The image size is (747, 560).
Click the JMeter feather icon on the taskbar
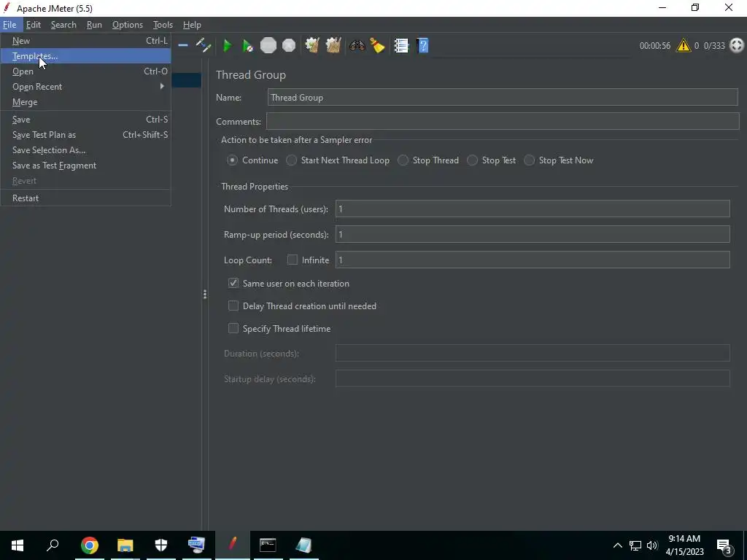coord(233,545)
